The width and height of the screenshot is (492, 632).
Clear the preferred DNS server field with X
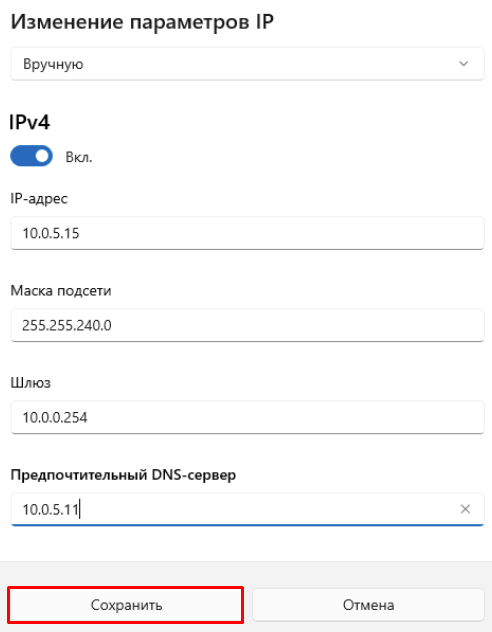[x=465, y=509]
